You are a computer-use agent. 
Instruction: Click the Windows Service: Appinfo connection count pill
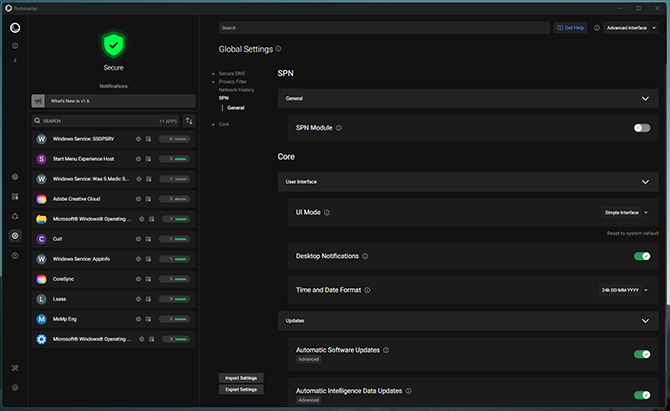coord(174,259)
